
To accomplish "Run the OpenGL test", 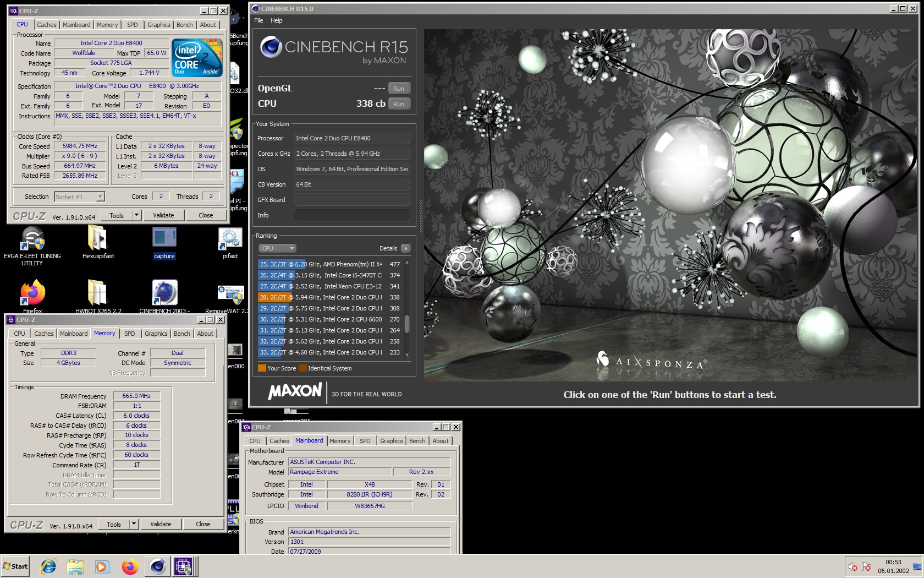I will coord(399,89).
